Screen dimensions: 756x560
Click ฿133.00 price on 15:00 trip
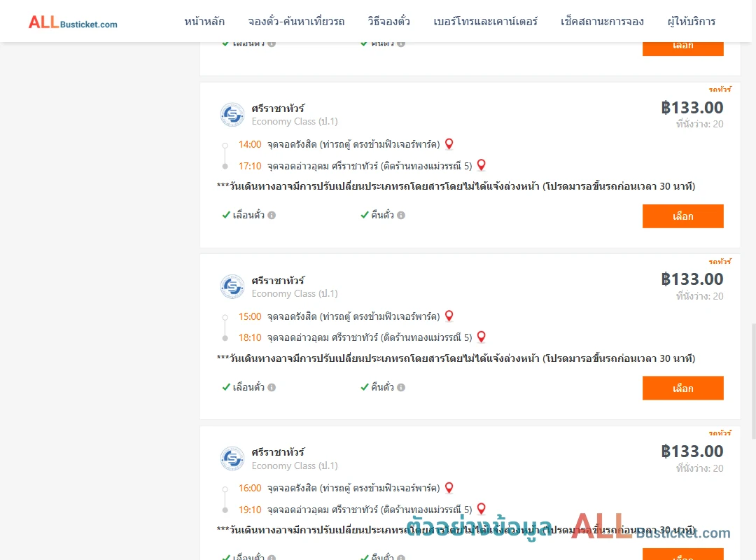pos(692,279)
